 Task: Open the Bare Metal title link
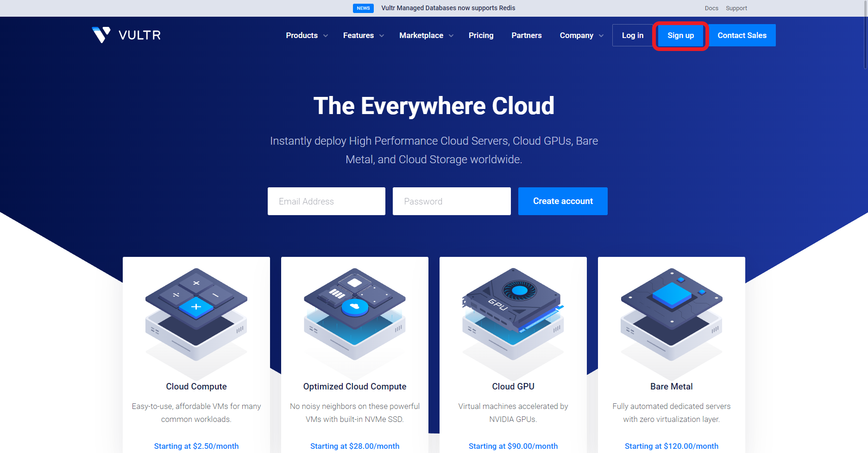[672, 386]
